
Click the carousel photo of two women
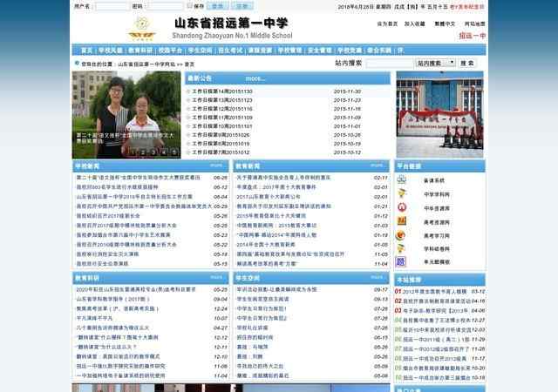[126, 115]
